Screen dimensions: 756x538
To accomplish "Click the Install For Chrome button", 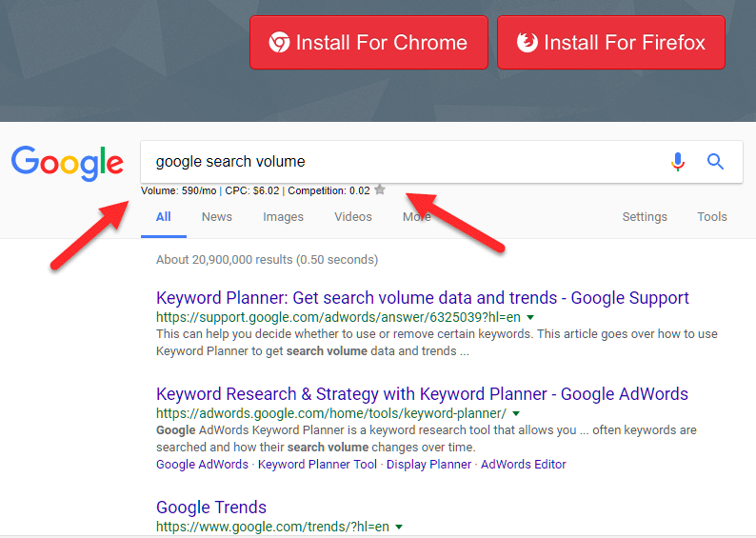I will 368,43.
